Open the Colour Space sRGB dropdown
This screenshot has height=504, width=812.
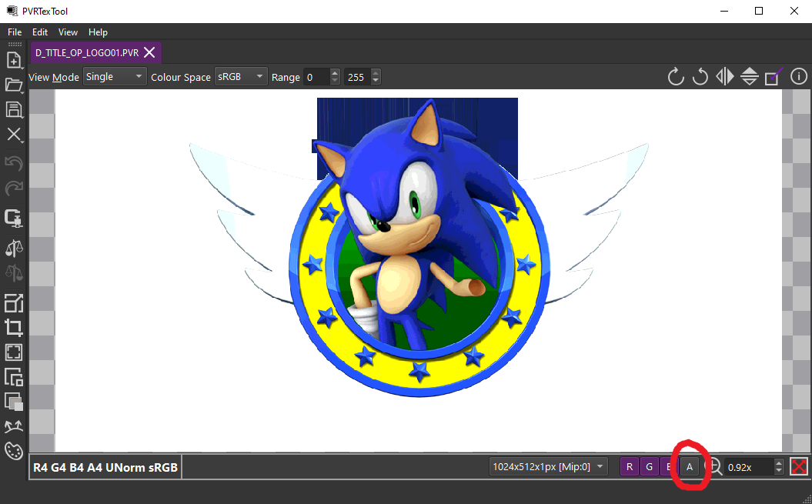(241, 77)
